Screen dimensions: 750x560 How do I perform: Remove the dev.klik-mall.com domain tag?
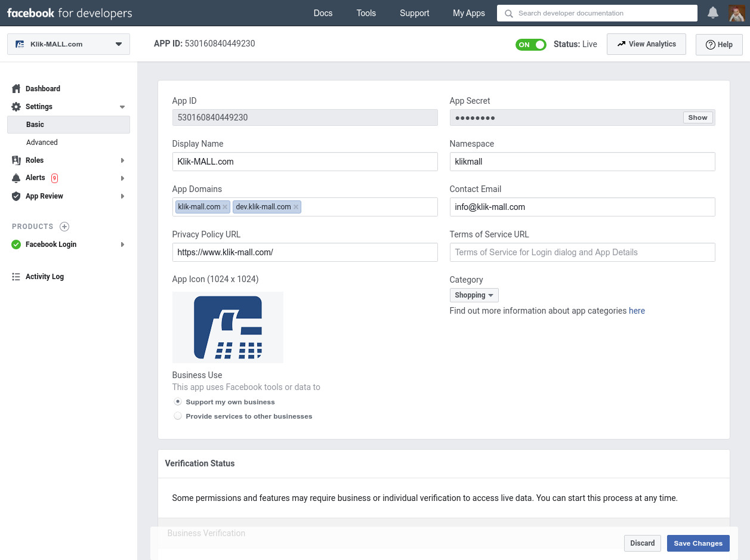pyautogui.click(x=297, y=206)
